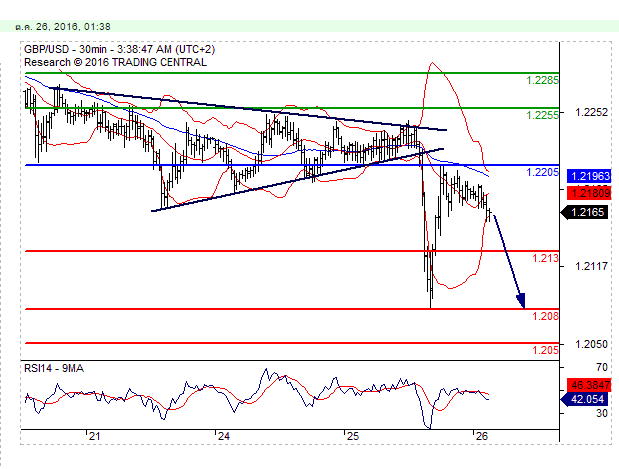Click the green resistance label 1.2285
This screenshot has width=619, height=469.
(542, 81)
